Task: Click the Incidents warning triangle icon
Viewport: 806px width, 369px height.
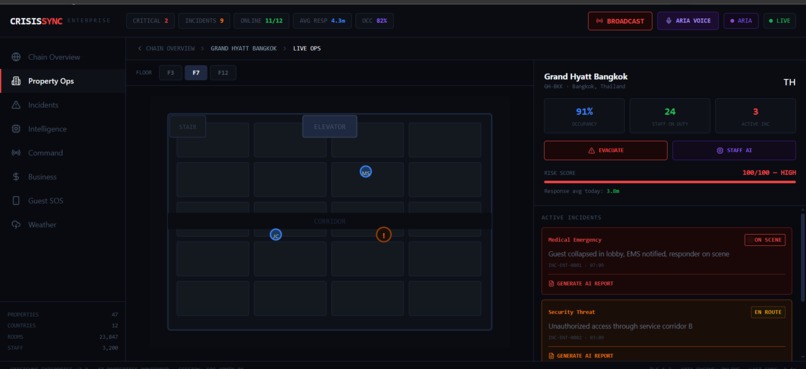Action: pos(16,105)
